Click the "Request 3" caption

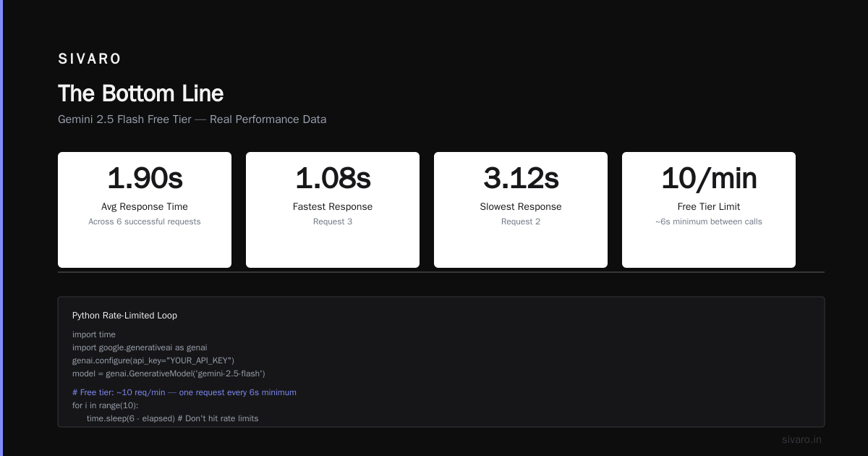click(x=333, y=221)
